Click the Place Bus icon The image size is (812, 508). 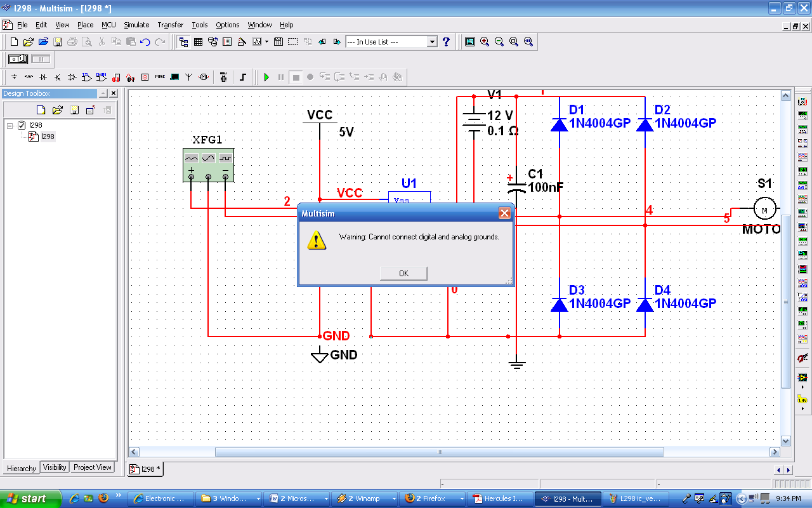pyautogui.click(x=243, y=77)
